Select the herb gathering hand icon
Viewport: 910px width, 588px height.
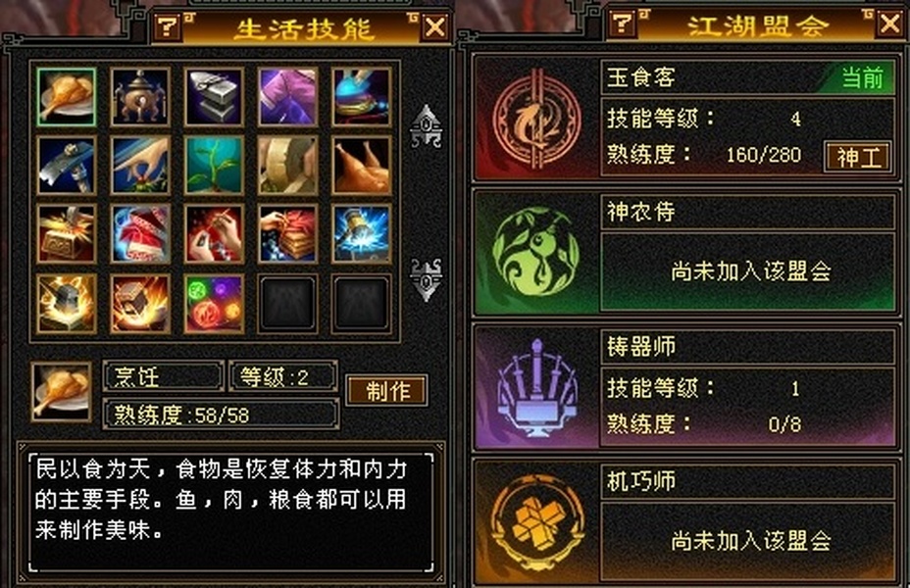(140, 166)
